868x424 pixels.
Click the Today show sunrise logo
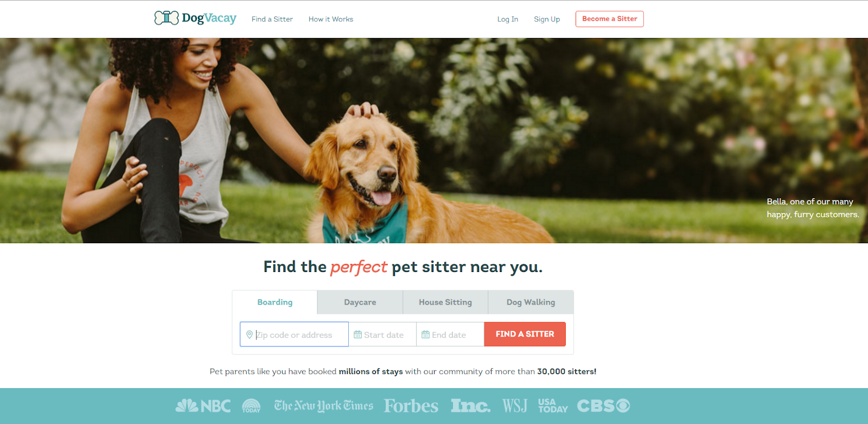251,406
